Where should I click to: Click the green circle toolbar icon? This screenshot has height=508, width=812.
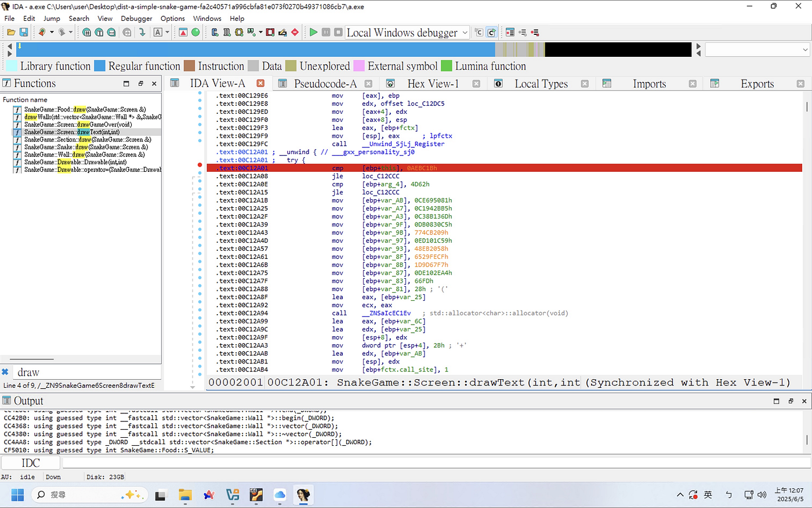(x=195, y=33)
